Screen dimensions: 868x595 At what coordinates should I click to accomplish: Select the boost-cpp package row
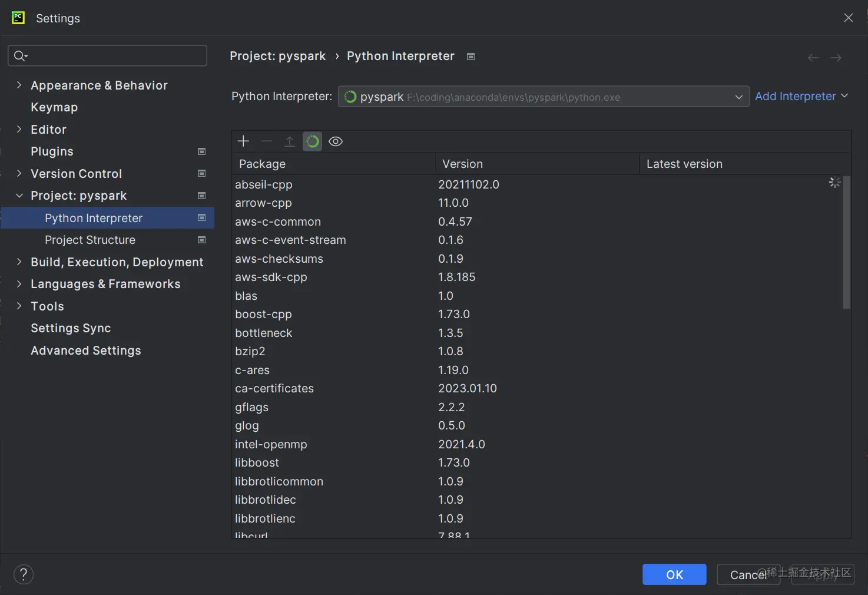pos(538,314)
